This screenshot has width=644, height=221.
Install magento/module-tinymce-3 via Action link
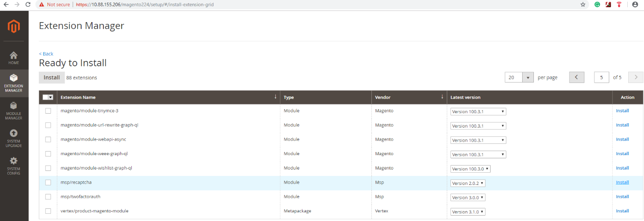point(622,110)
